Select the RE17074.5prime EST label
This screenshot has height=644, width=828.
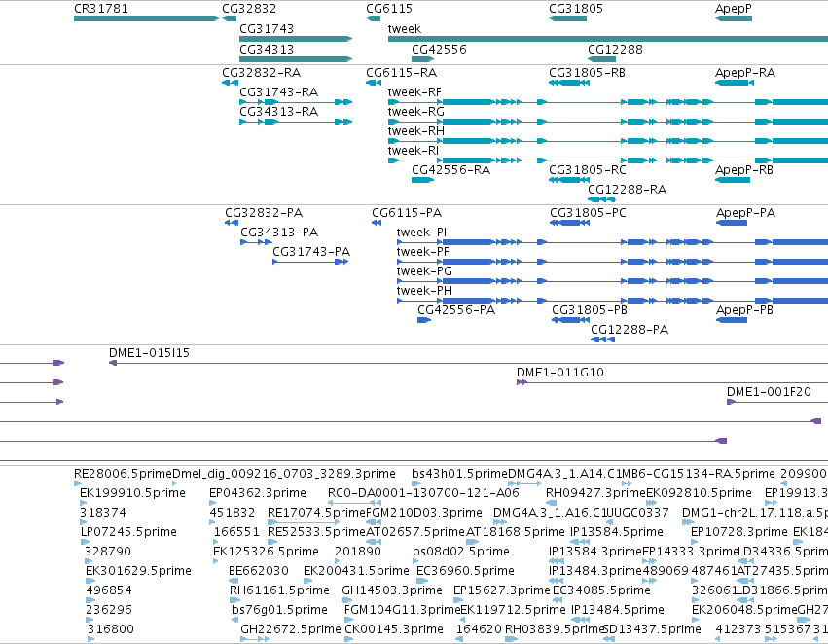[317, 513]
